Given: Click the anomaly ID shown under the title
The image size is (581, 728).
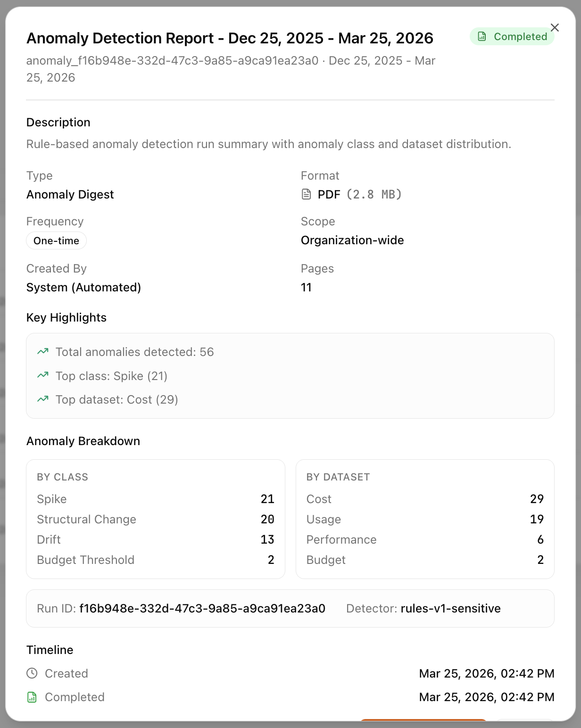Looking at the screenshot, I should [173, 60].
